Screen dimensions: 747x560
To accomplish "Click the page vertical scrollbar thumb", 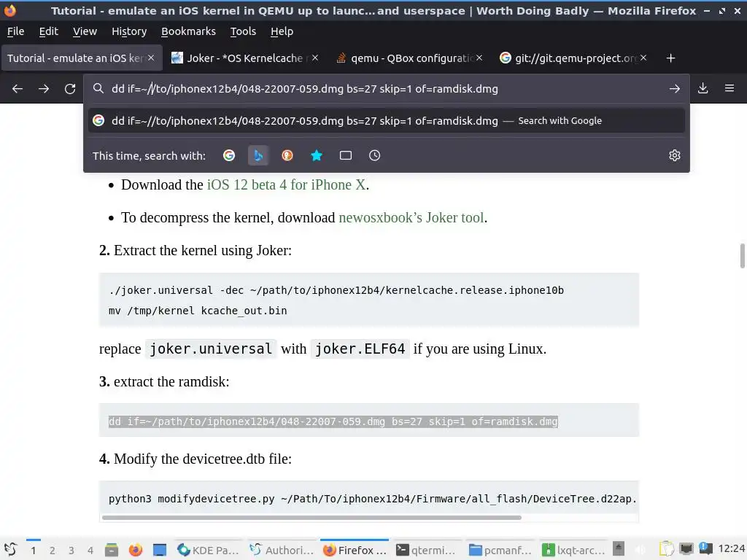I will [742, 256].
